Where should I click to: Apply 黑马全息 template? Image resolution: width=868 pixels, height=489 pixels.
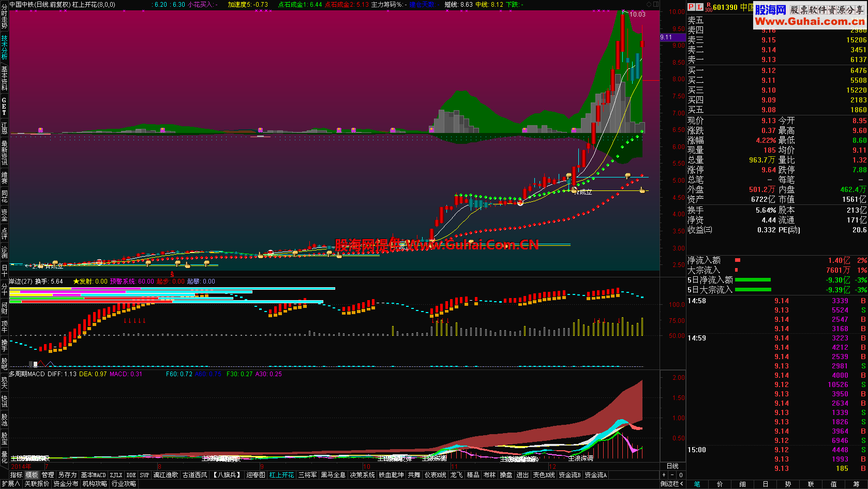[x=334, y=475]
